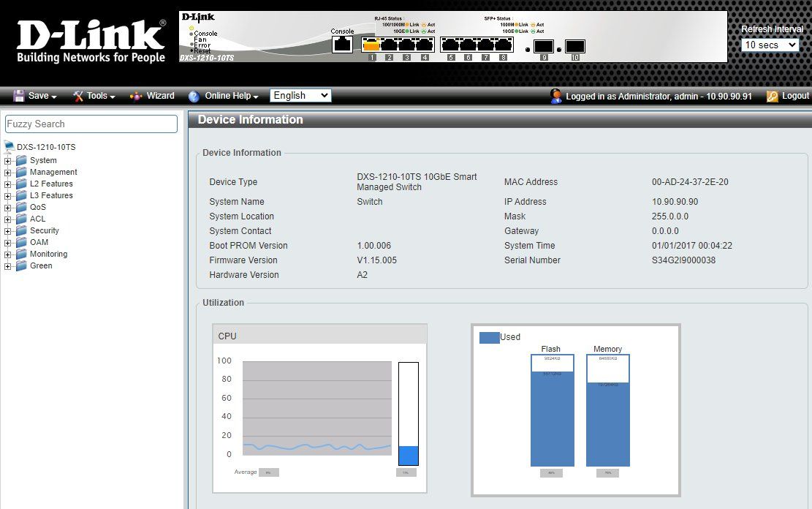Click the Logout key icon
This screenshot has width=812, height=509.
coord(772,96)
